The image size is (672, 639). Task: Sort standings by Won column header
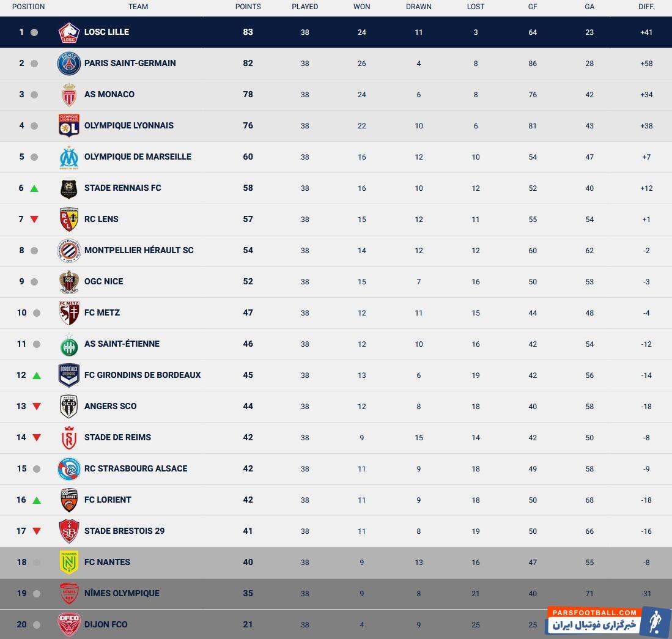point(361,7)
